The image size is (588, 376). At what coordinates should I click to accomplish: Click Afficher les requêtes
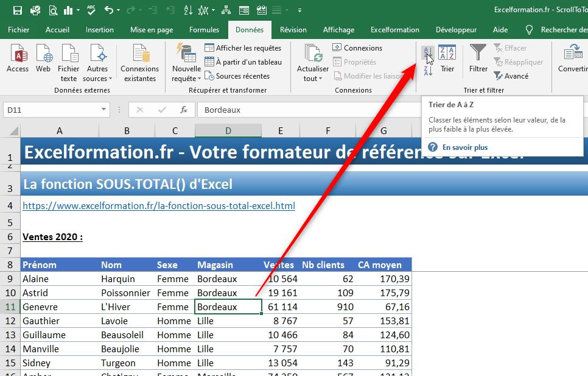pos(243,48)
